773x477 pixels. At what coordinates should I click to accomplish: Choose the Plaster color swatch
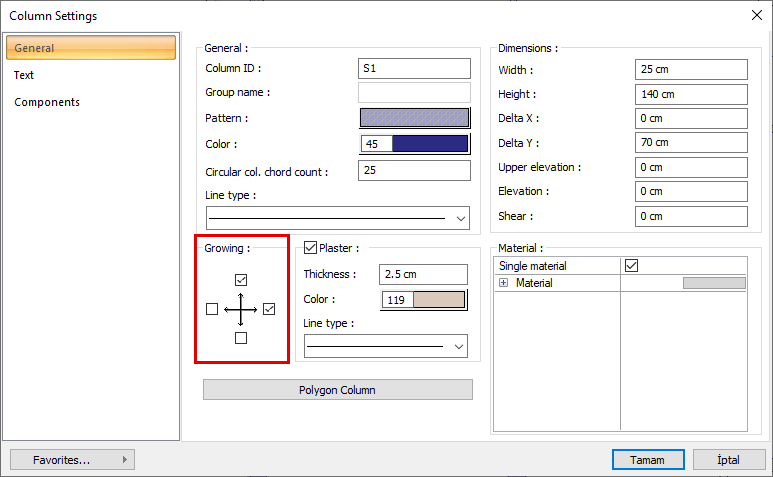click(438, 300)
